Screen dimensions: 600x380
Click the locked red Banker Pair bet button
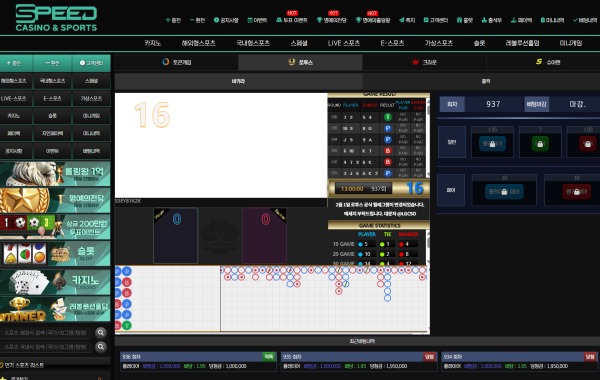576,191
